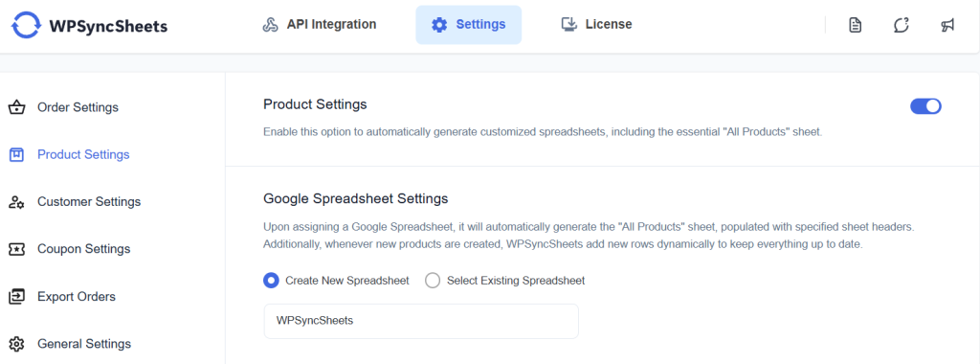980x364 pixels.
Task: Click the Order Settings basket icon
Action: [17, 107]
